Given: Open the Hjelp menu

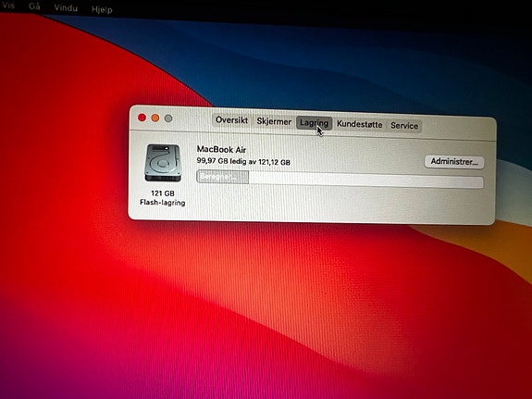Looking at the screenshot, I should pos(102,9).
